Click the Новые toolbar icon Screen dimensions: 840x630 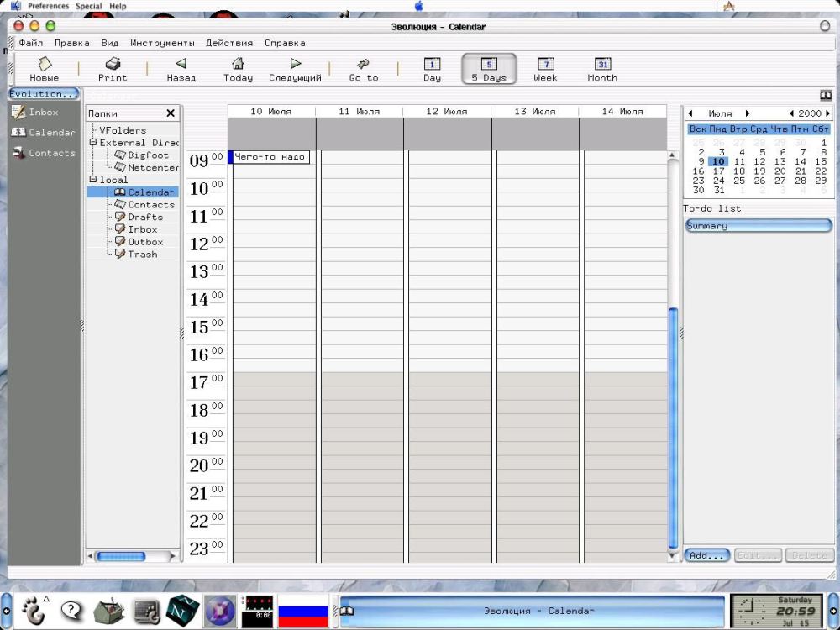pyautogui.click(x=45, y=70)
